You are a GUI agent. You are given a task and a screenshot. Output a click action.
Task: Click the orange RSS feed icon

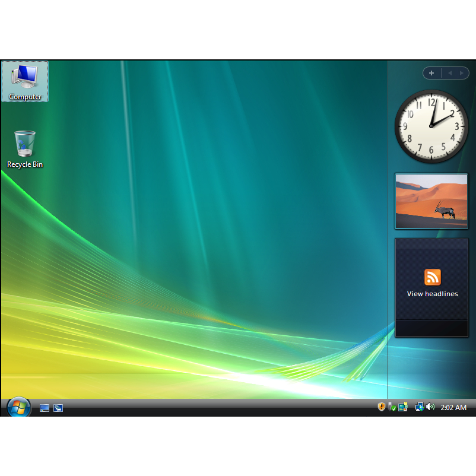click(x=432, y=277)
